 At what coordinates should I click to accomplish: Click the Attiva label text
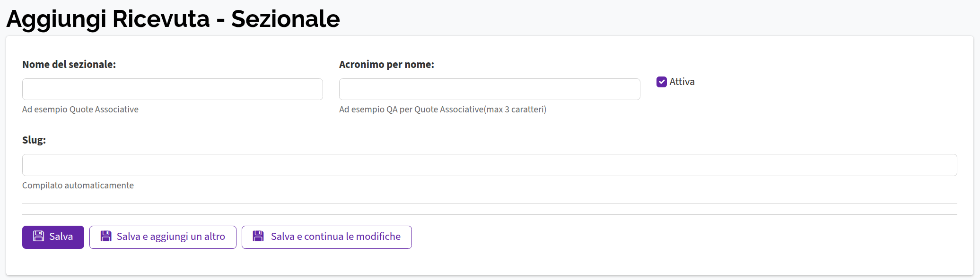(682, 82)
